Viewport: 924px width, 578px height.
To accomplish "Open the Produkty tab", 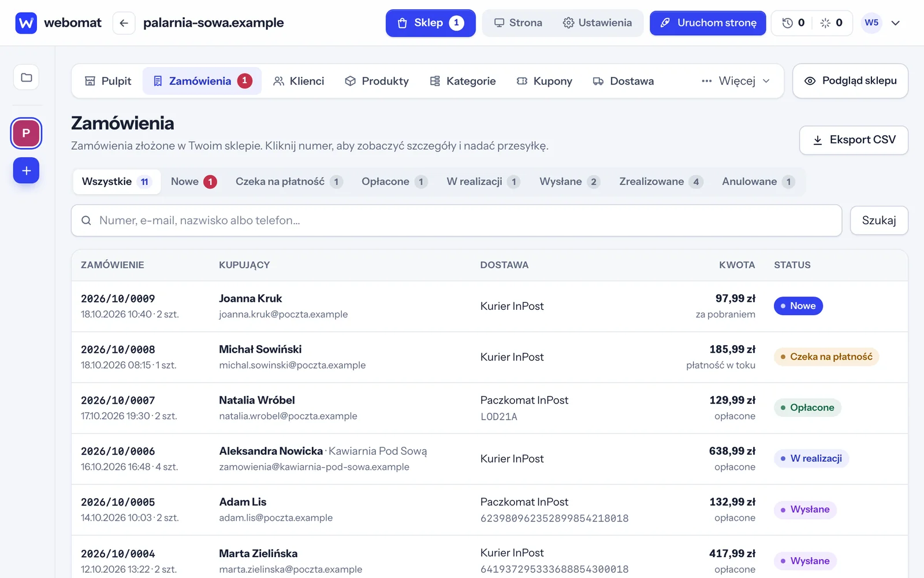I will click(x=377, y=81).
